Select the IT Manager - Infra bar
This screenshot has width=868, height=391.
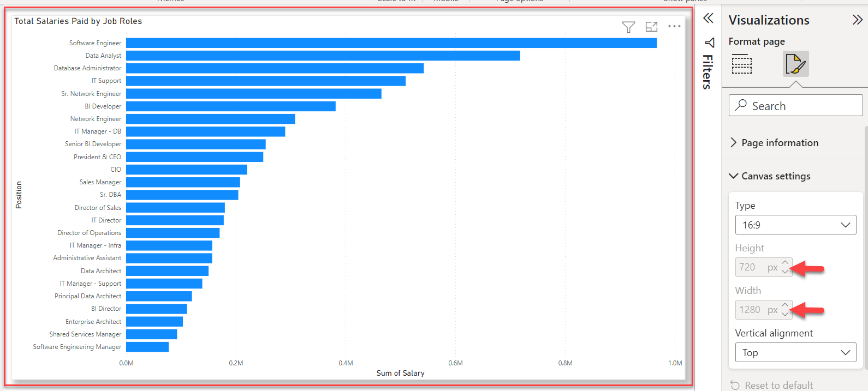tap(169, 245)
